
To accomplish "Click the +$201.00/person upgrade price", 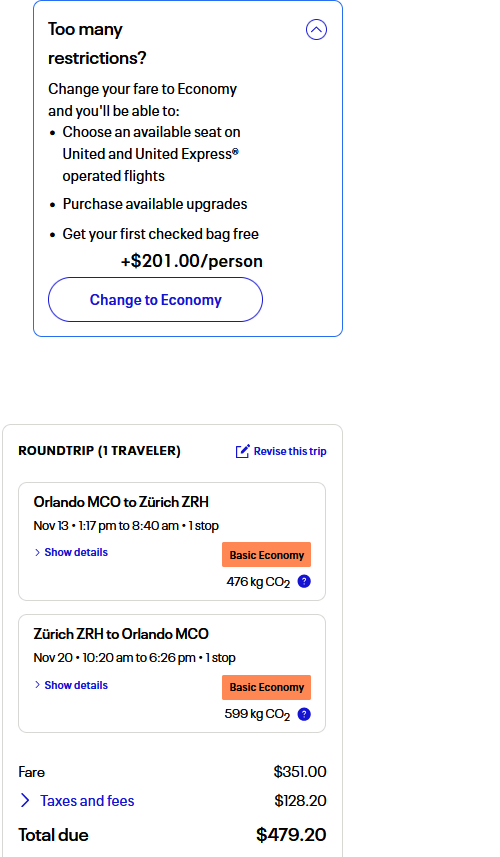I will point(192,261).
